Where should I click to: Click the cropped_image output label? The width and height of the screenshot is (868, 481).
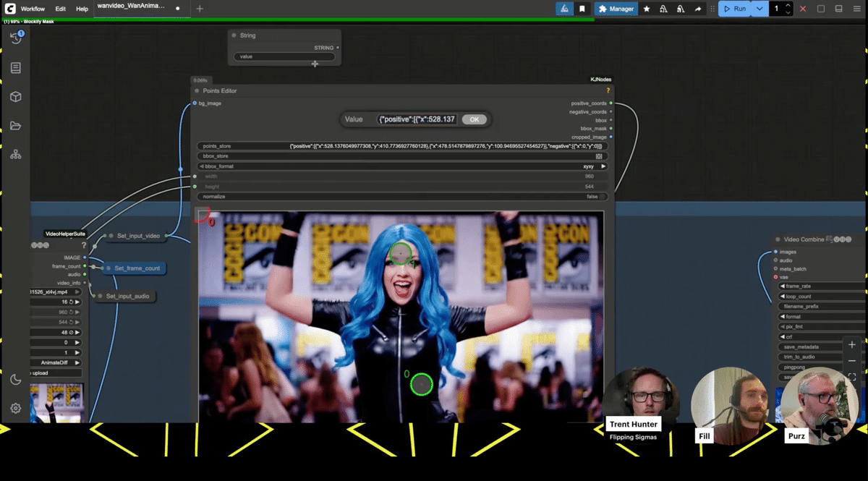pyautogui.click(x=589, y=137)
